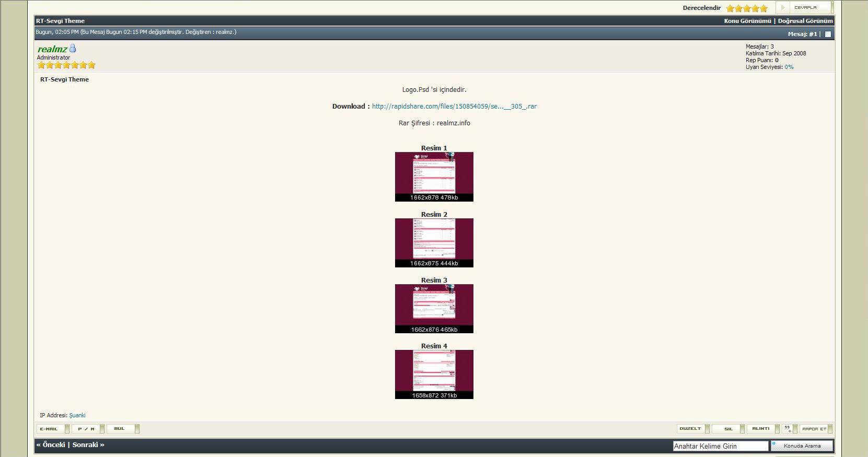Tick the checkbox next to Mesaj #1
The width and height of the screenshot is (868, 457).
pos(828,34)
